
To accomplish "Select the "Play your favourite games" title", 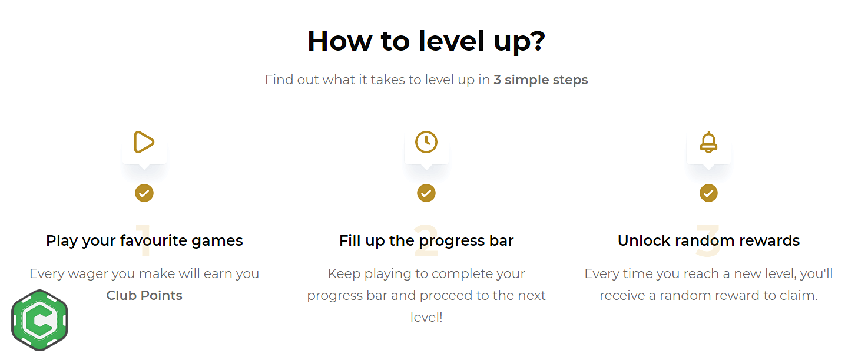I will pyautogui.click(x=144, y=240).
